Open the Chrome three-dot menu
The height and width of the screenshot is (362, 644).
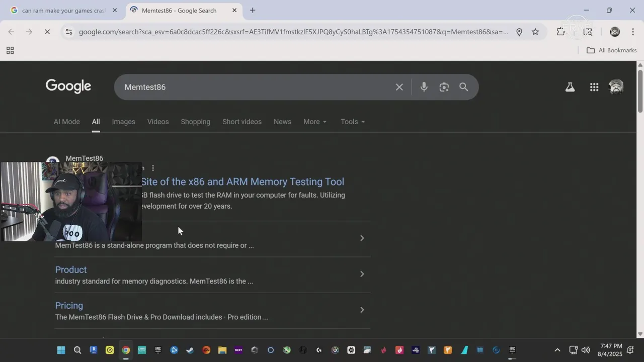coord(633,32)
